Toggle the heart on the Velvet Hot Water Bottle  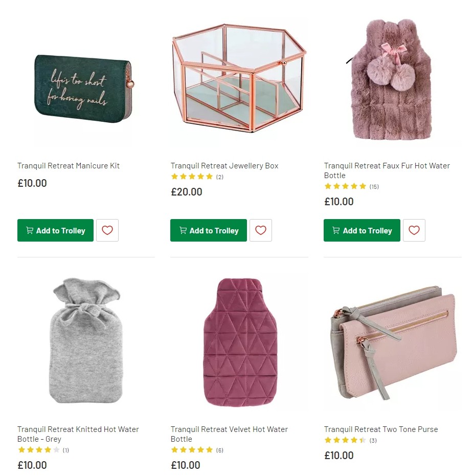261,473
